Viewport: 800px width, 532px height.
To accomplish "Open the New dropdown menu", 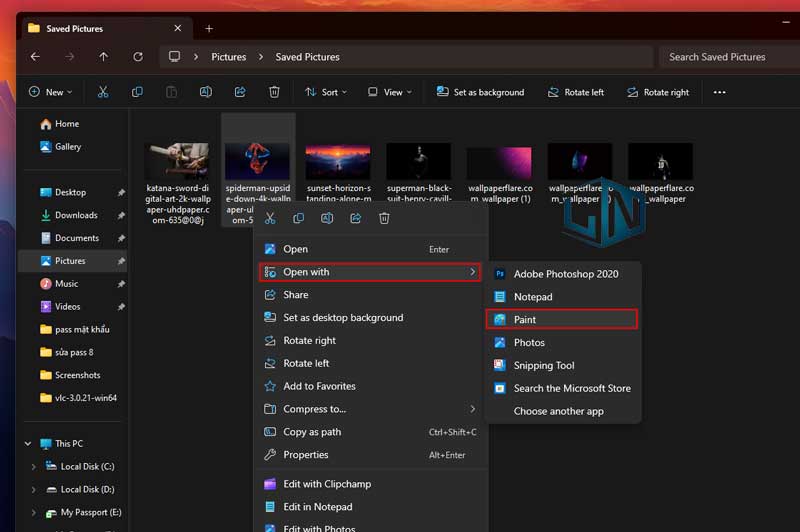I will coord(51,92).
